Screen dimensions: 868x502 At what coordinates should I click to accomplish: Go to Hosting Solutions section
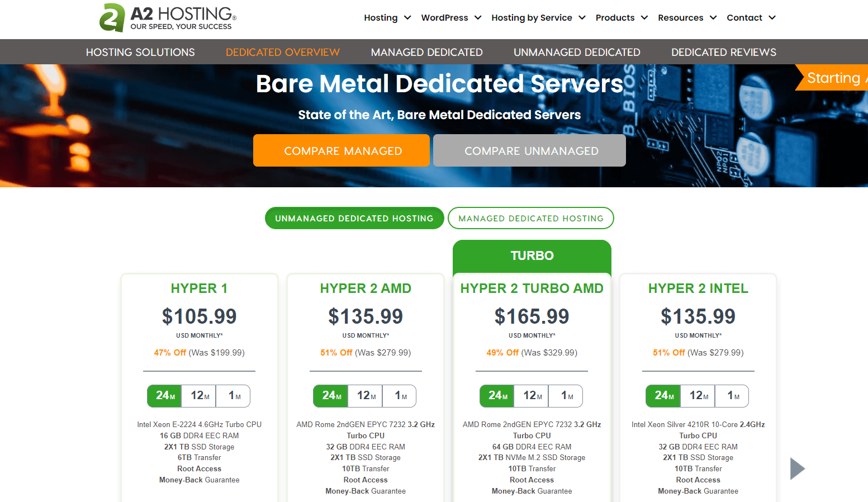point(140,52)
